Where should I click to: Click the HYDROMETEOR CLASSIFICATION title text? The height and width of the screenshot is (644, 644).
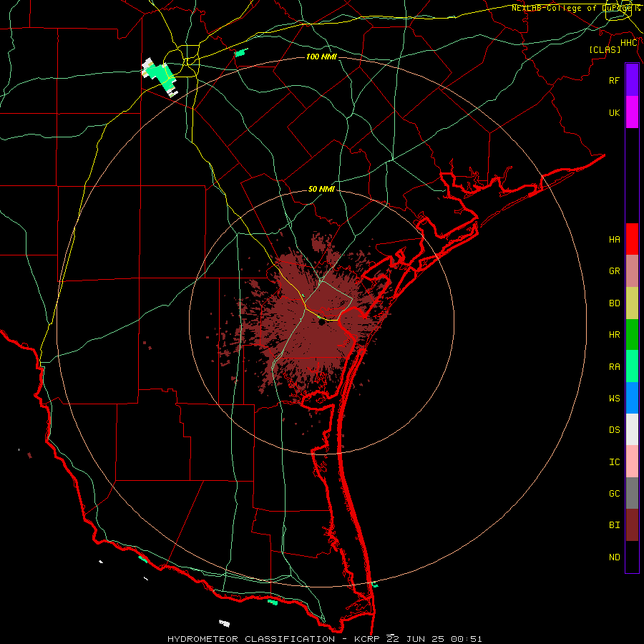click(251, 639)
